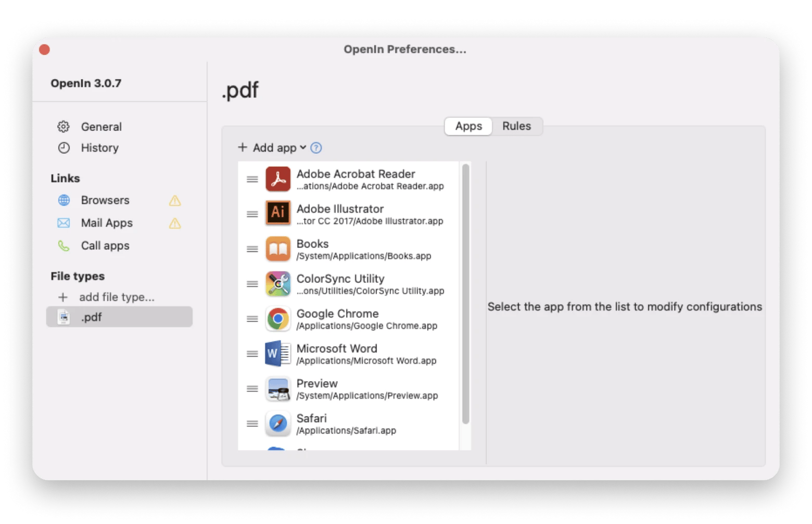
Task: Click the History clock icon
Action: coord(64,148)
